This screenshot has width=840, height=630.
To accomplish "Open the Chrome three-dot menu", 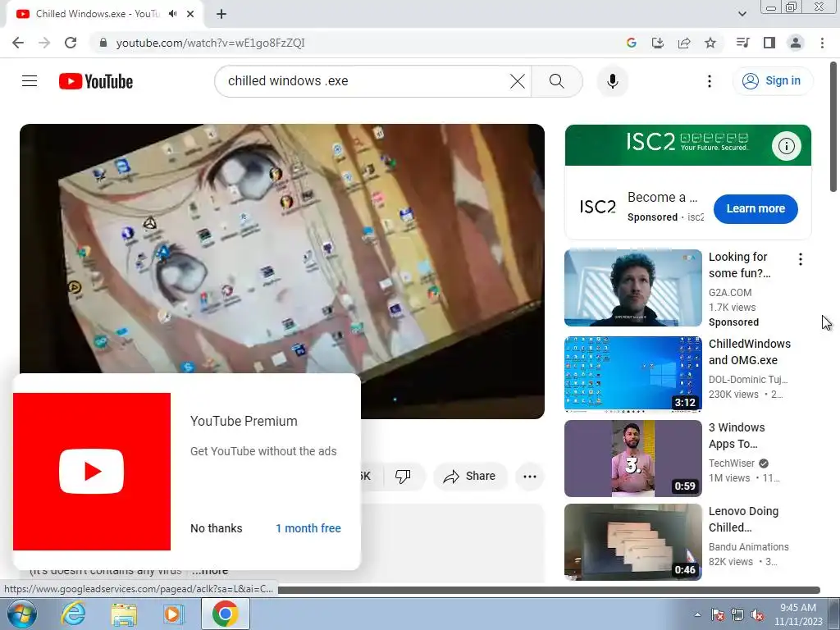I will (822, 43).
